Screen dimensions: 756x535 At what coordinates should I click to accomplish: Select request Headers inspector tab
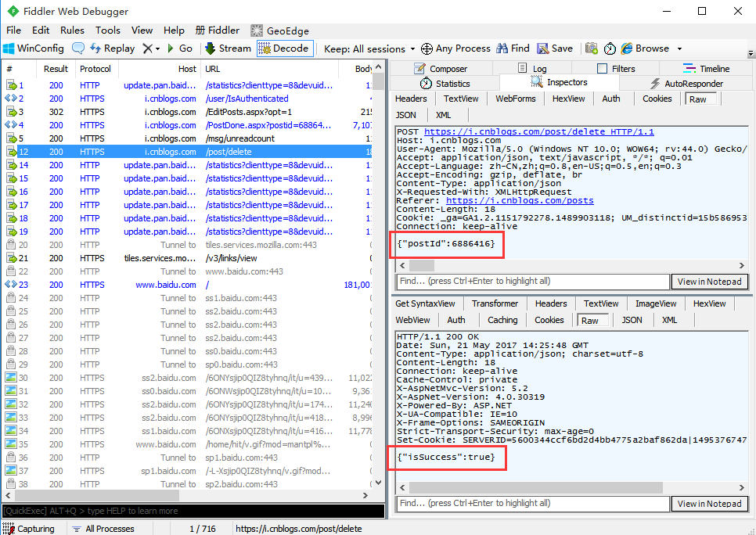[411, 99]
